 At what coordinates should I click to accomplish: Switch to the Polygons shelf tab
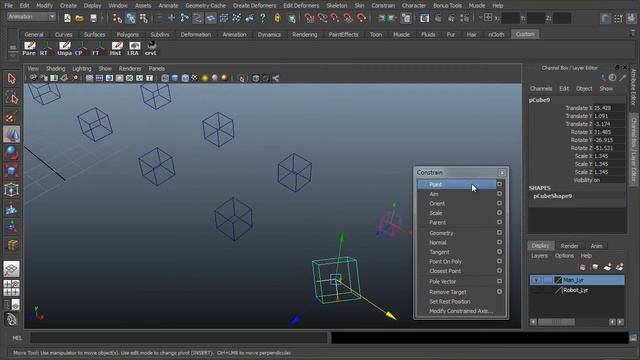click(x=128, y=35)
